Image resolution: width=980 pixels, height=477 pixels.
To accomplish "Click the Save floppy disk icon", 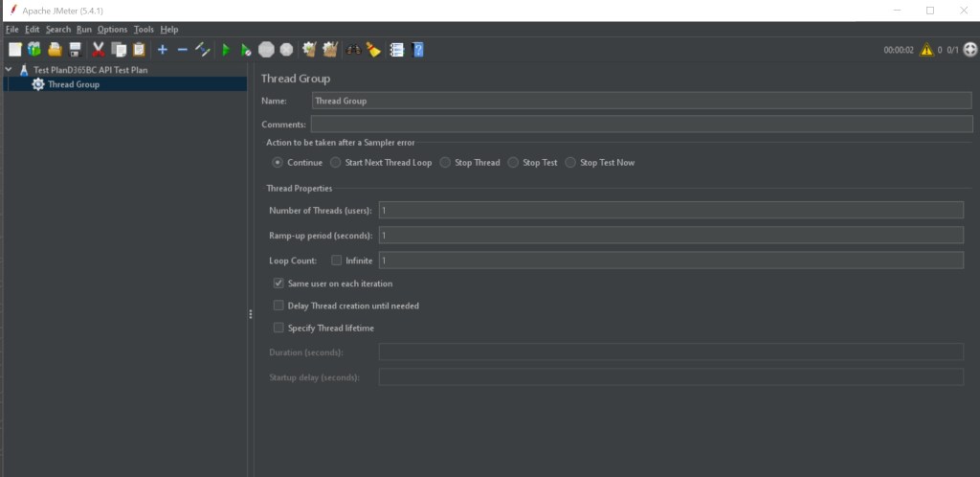I will [x=75, y=50].
